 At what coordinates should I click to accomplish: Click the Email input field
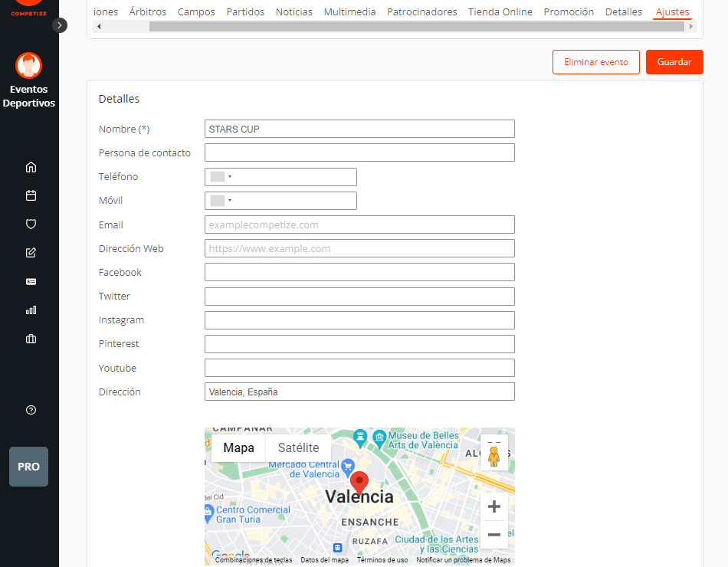[x=359, y=225]
